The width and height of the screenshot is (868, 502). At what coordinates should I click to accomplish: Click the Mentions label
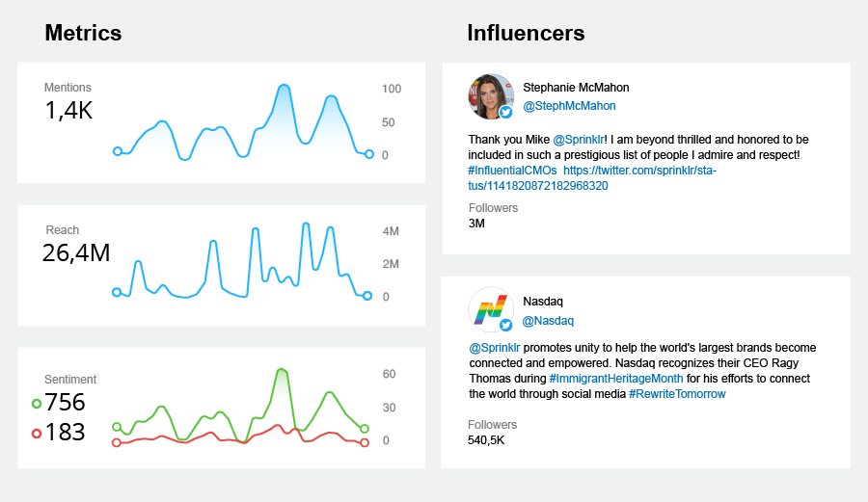tap(68, 88)
